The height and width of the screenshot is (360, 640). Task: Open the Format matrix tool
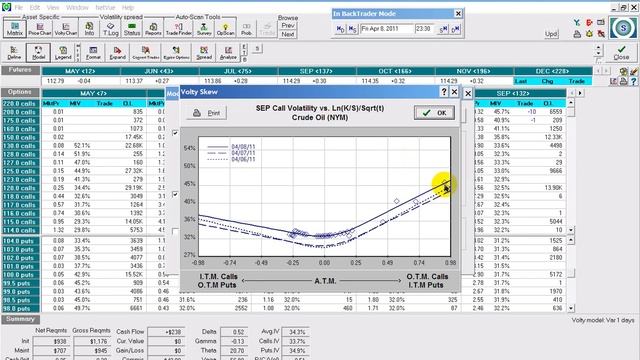(x=93, y=53)
